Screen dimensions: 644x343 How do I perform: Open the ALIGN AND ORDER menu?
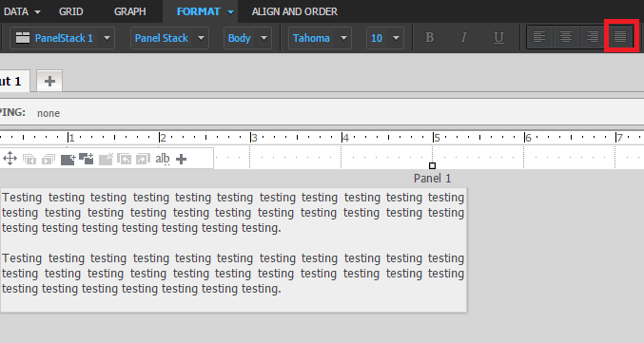295,11
